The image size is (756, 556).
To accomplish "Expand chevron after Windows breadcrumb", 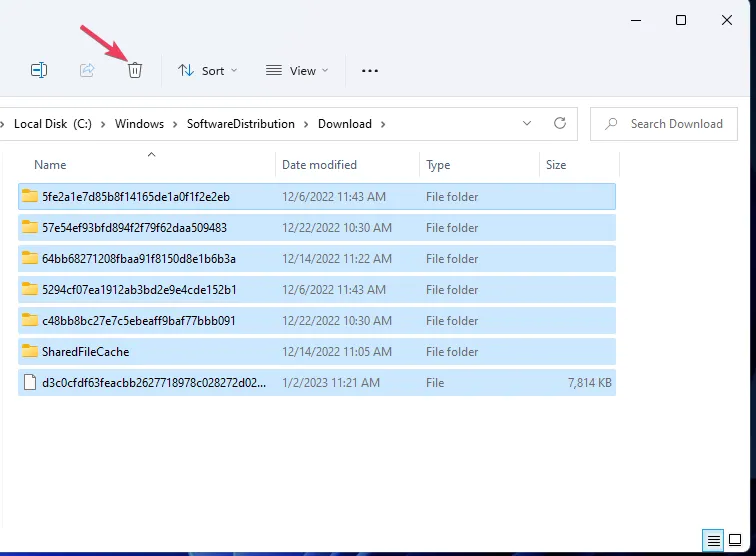I will pyautogui.click(x=176, y=124).
